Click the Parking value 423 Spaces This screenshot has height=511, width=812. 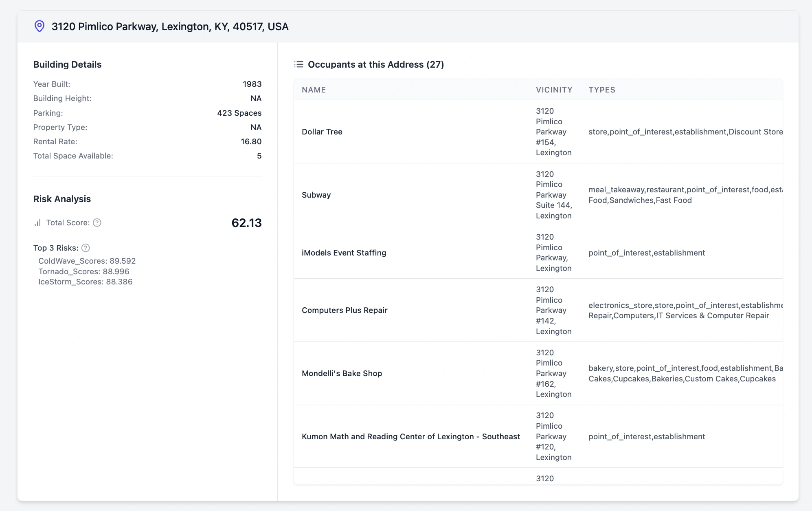click(x=239, y=113)
